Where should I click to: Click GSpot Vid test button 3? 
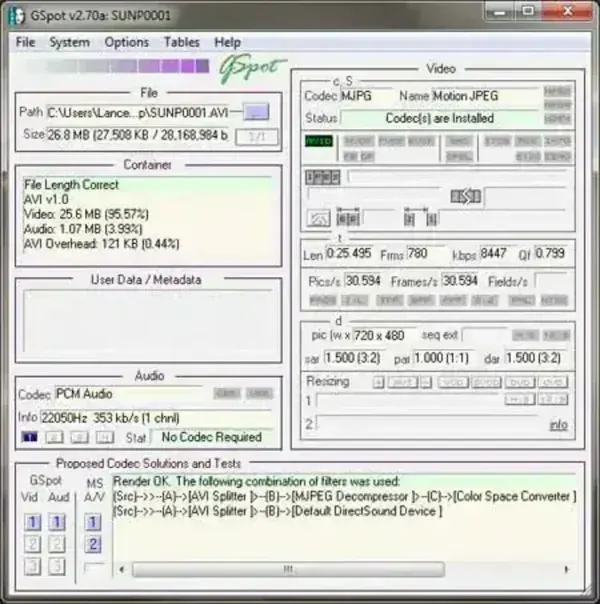[x=32, y=566]
